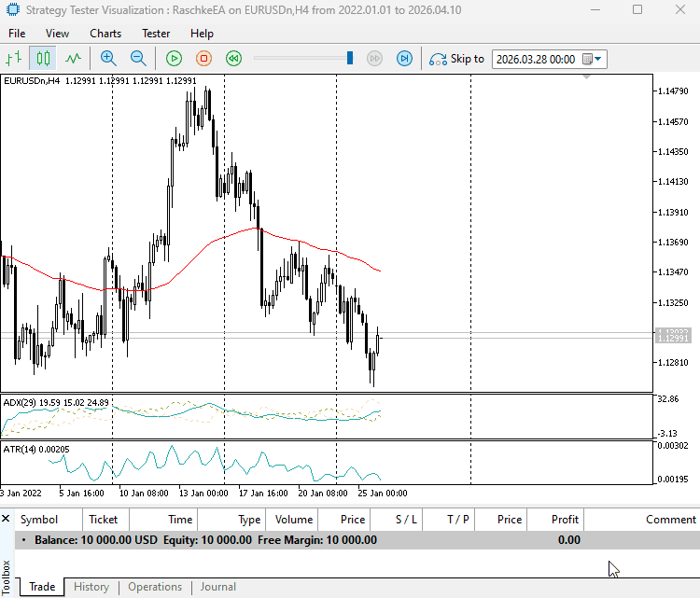The width and height of the screenshot is (700, 598).
Task: Open the Skip to calendar dropdown arrow
Action: click(x=597, y=59)
